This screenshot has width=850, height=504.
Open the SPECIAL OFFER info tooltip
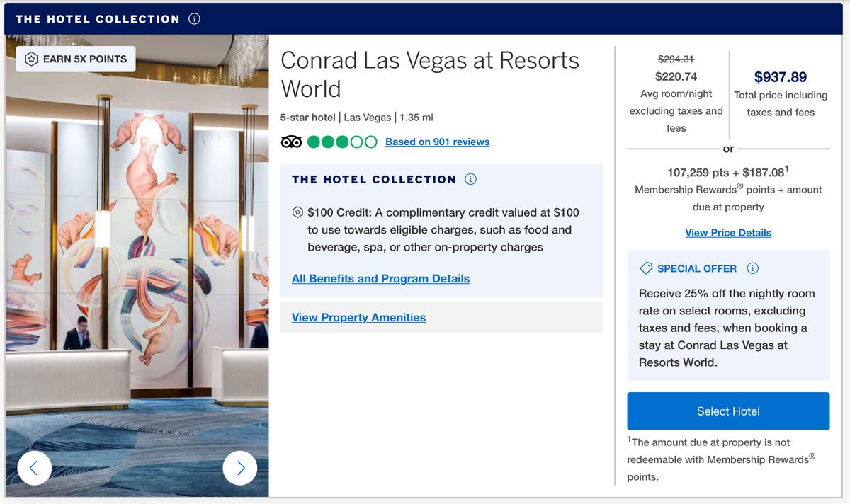coord(752,268)
